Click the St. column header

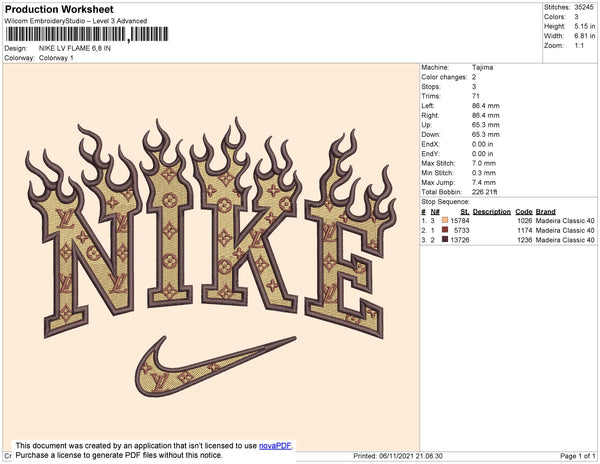click(465, 212)
